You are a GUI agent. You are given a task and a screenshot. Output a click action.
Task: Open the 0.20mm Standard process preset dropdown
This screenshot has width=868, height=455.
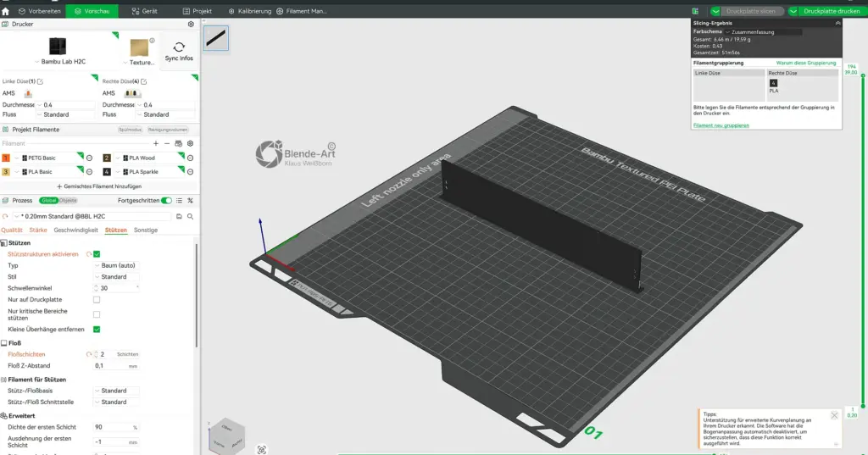(x=92, y=216)
